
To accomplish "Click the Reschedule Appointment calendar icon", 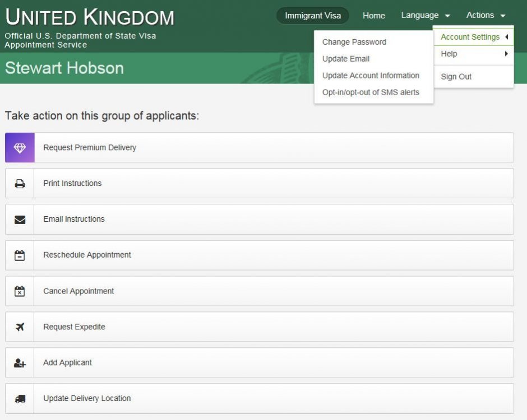I will pyautogui.click(x=20, y=255).
